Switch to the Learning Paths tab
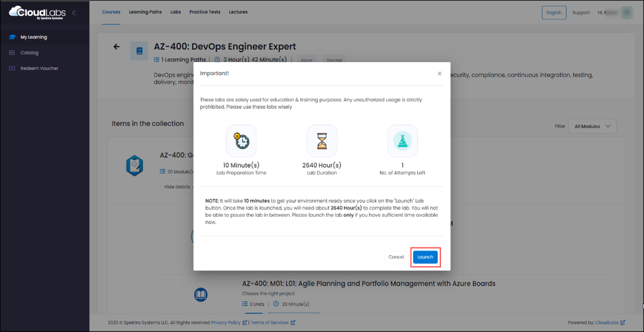 click(x=145, y=12)
